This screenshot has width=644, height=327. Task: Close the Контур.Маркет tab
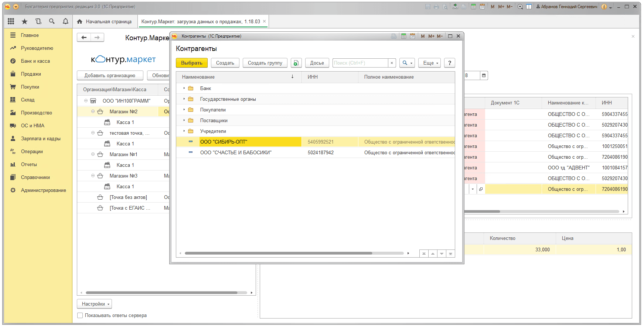(x=264, y=21)
